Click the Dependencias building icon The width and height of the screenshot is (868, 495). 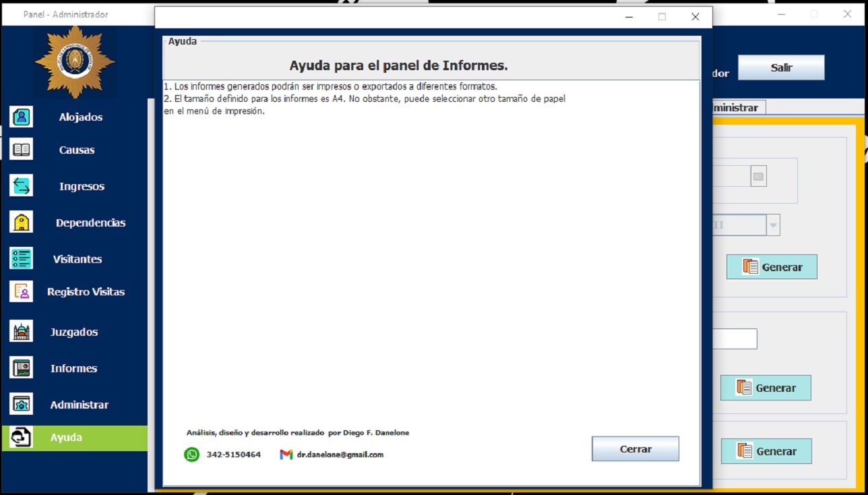click(22, 223)
